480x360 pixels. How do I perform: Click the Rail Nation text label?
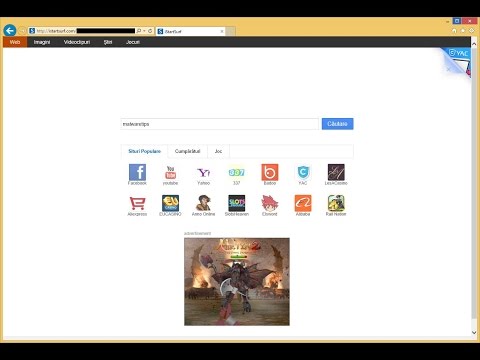pyautogui.click(x=336, y=214)
